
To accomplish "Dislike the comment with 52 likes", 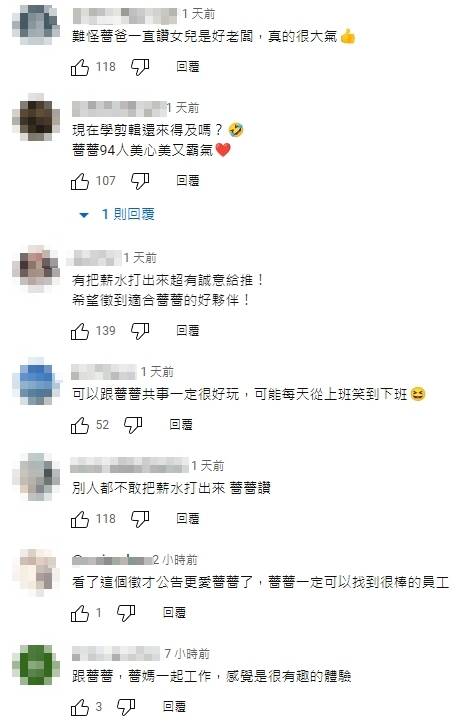I will point(133,425).
